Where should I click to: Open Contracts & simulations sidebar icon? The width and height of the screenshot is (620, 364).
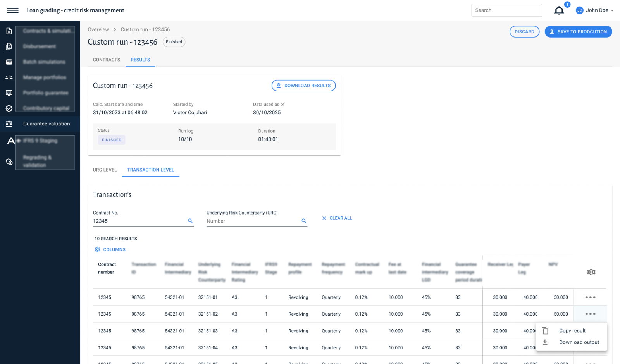coord(9,31)
